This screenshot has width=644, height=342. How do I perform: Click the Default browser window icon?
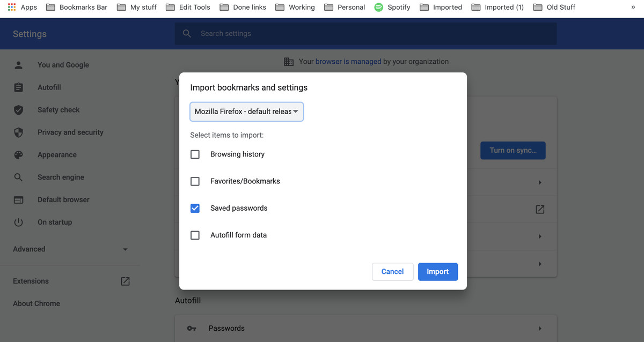[19, 200]
